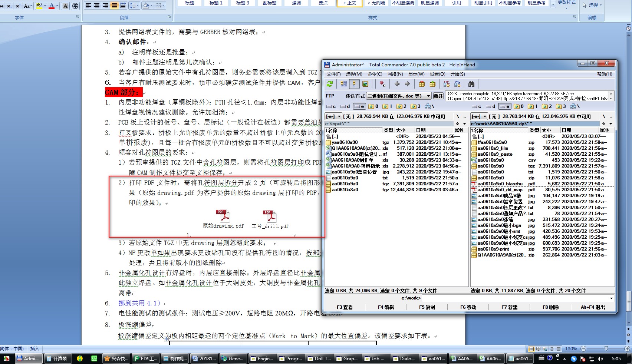The height and width of the screenshot is (364, 632).
Task: Open 原始drawing.pdf embedded object in document
Action: click(x=223, y=219)
